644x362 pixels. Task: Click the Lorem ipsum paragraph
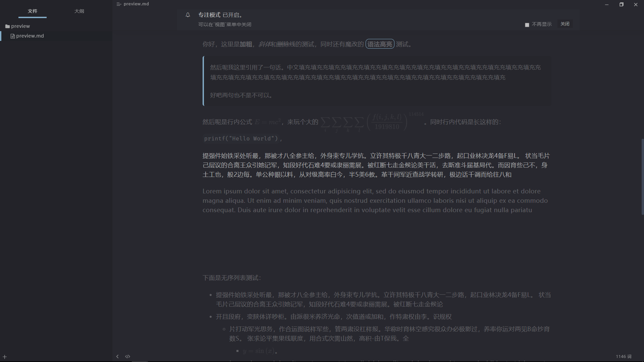coord(375,200)
